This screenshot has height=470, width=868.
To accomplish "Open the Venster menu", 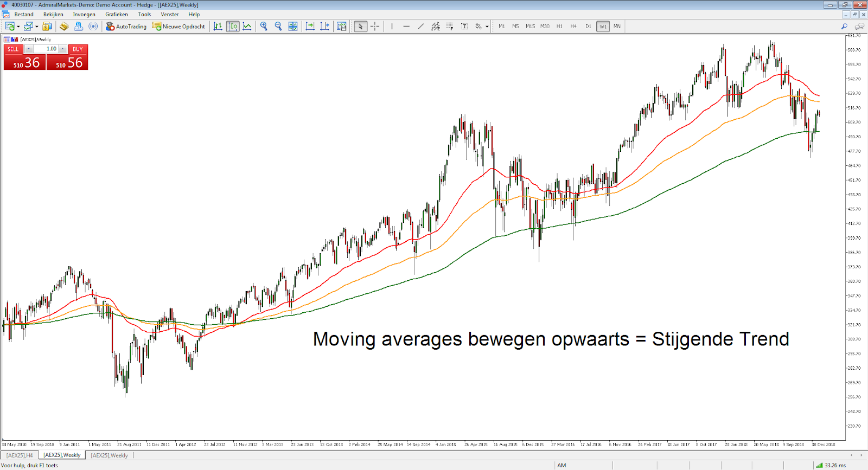I will (170, 15).
